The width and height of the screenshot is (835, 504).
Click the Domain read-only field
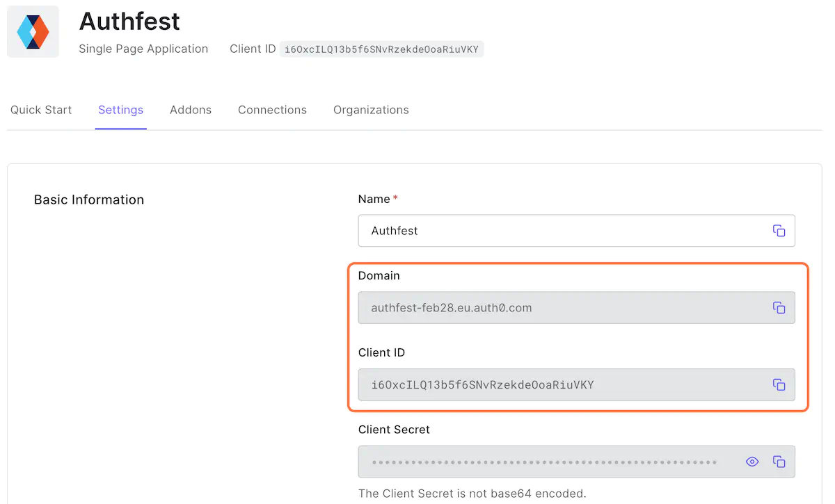tap(576, 308)
